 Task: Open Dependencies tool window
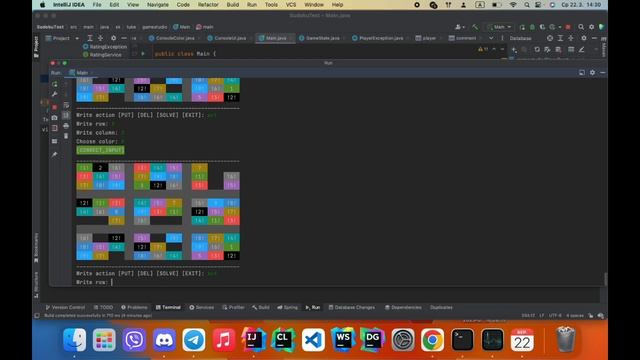[x=403, y=307]
